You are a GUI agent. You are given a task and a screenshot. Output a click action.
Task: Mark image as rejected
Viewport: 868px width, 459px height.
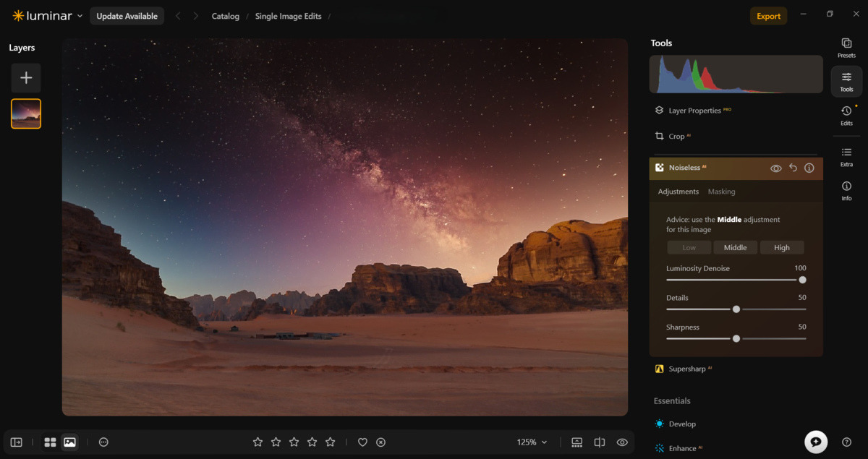coord(381,442)
